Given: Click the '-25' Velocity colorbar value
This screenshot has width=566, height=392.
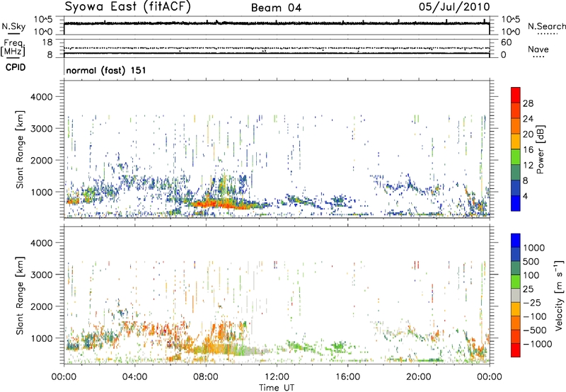Looking at the screenshot, I should [x=531, y=302].
